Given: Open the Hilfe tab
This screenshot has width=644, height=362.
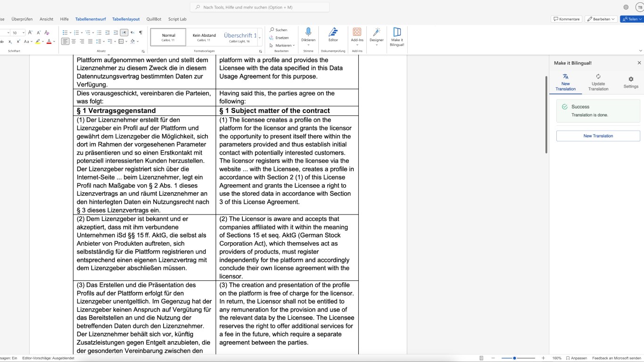Looking at the screenshot, I should click(65, 19).
